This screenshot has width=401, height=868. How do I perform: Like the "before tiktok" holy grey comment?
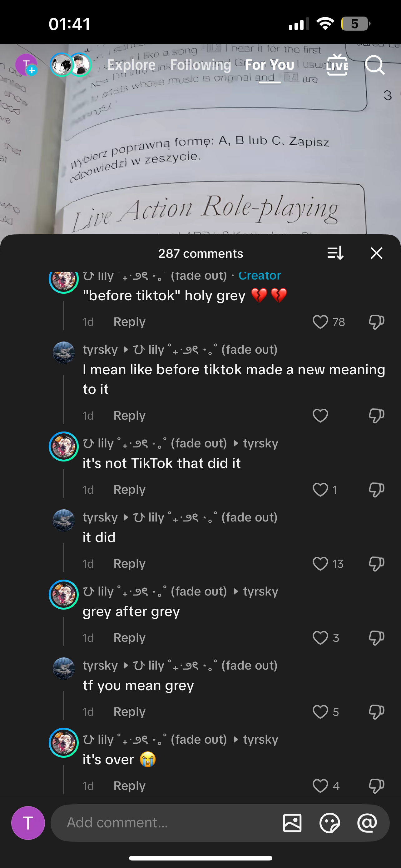pos(320,322)
